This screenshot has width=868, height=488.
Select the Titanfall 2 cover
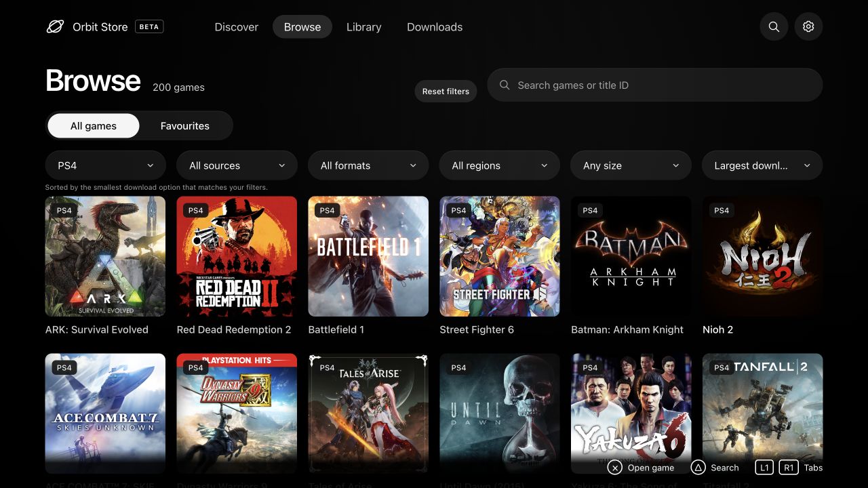(x=762, y=413)
